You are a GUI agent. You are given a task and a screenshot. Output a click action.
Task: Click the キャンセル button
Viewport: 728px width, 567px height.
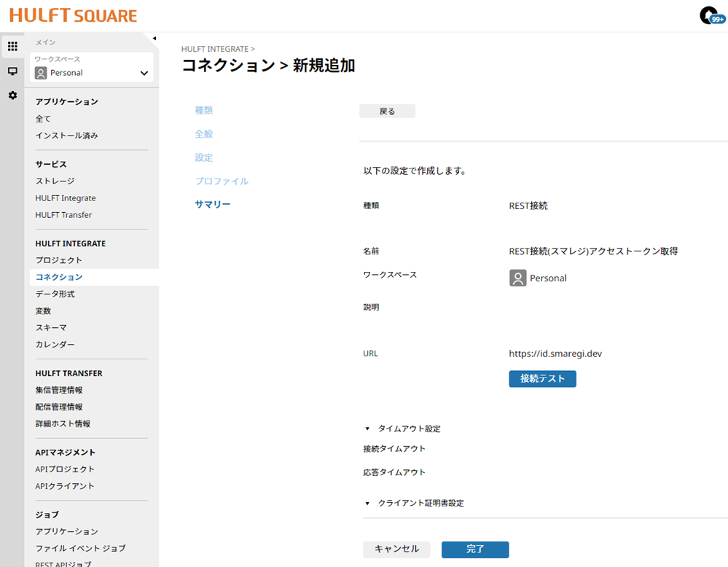[396, 550]
